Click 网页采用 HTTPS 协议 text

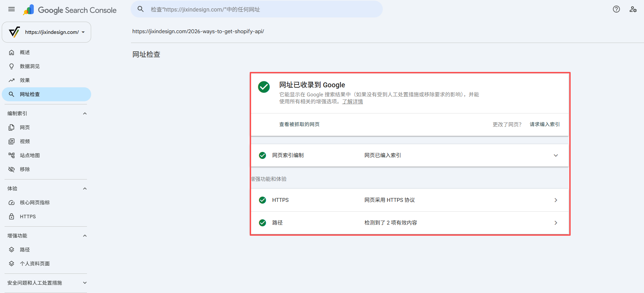390,200
